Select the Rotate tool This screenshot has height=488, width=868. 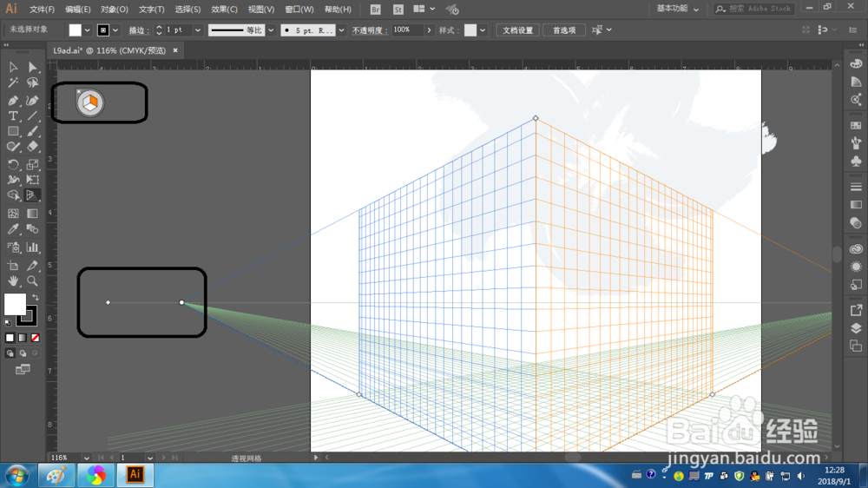click(x=13, y=164)
